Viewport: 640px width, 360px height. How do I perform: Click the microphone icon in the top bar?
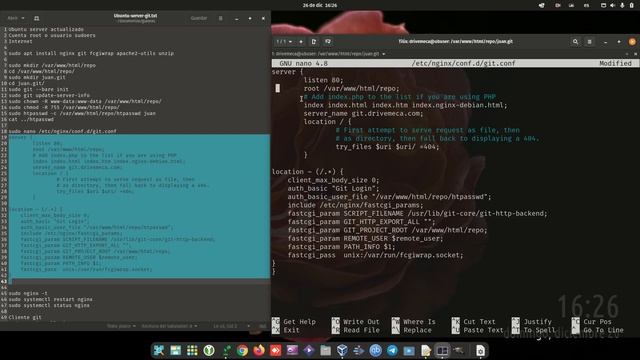(x=622, y=5)
